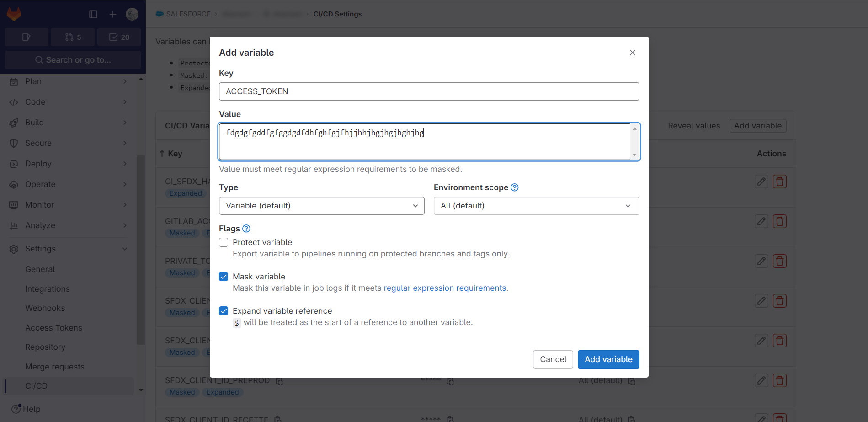The image size is (868, 422).
Task: Delete the GITLAB_ACC variable using trash icon
Action: 780,221
